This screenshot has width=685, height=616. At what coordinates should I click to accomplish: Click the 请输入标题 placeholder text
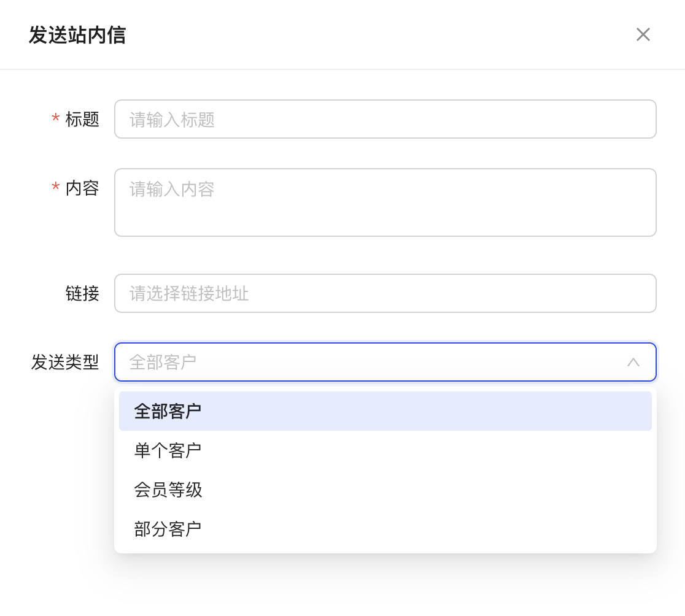(172, 119)
